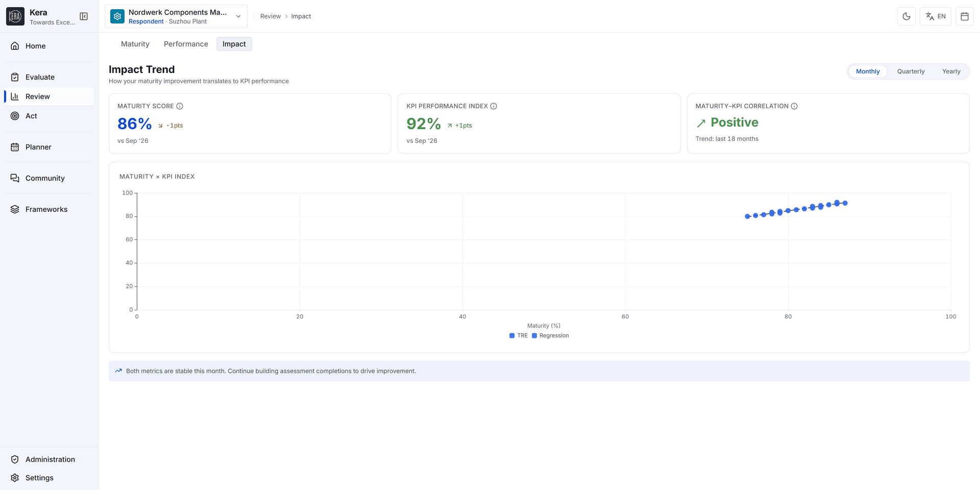The height and width of the screenshot is (490, 980).
Task: Click the +1pts change indicator
Action: coord(459,126)
